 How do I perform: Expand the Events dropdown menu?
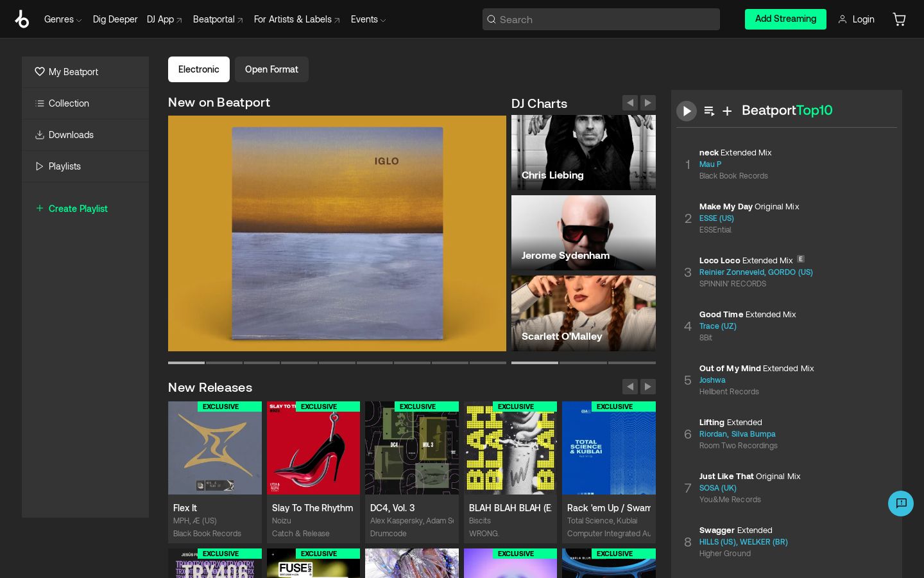(368, 19)
